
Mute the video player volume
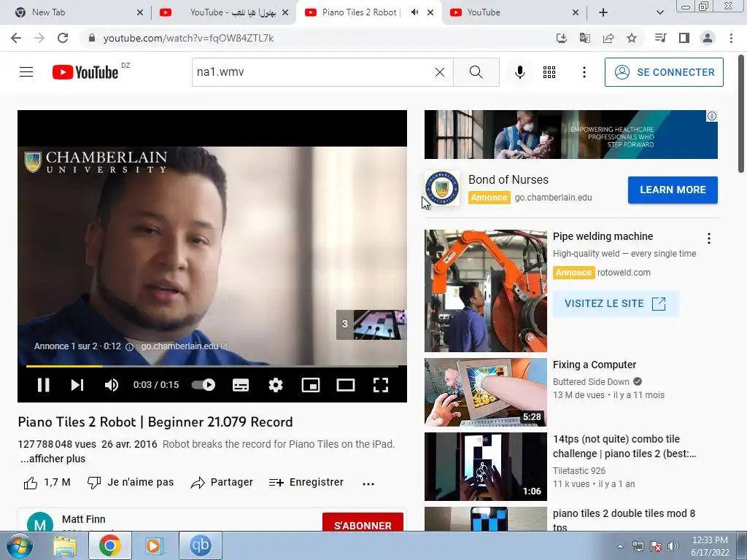pos(111,385)
